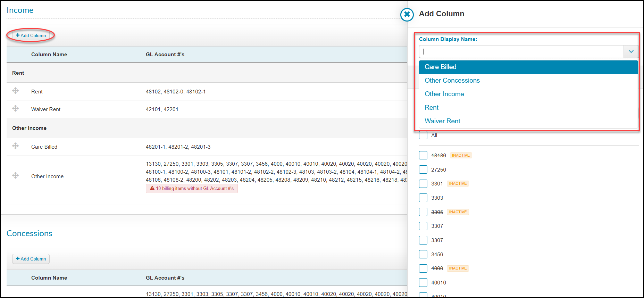This screenshot has height=298, width=644.
Task: Click the 10 billing items without GL Account warning
Action: (x=192, y=188)
